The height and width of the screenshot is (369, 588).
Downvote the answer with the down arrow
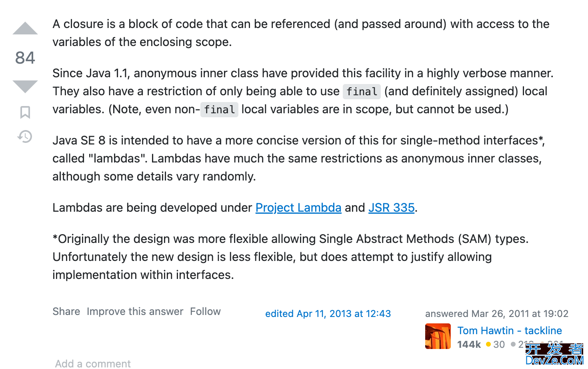tap(25, 86)
